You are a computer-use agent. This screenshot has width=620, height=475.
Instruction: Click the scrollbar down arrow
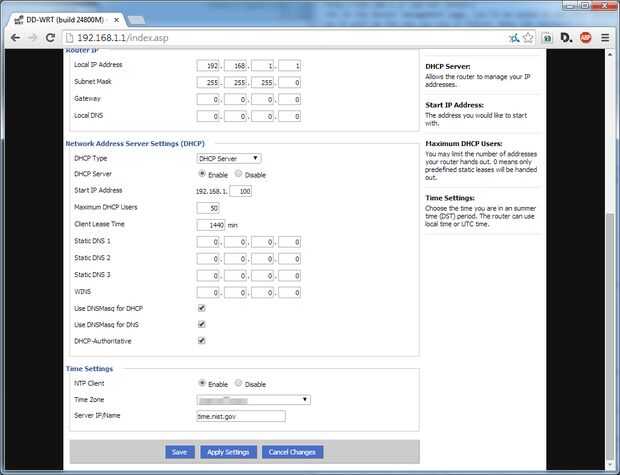click(x=611, y=465)
